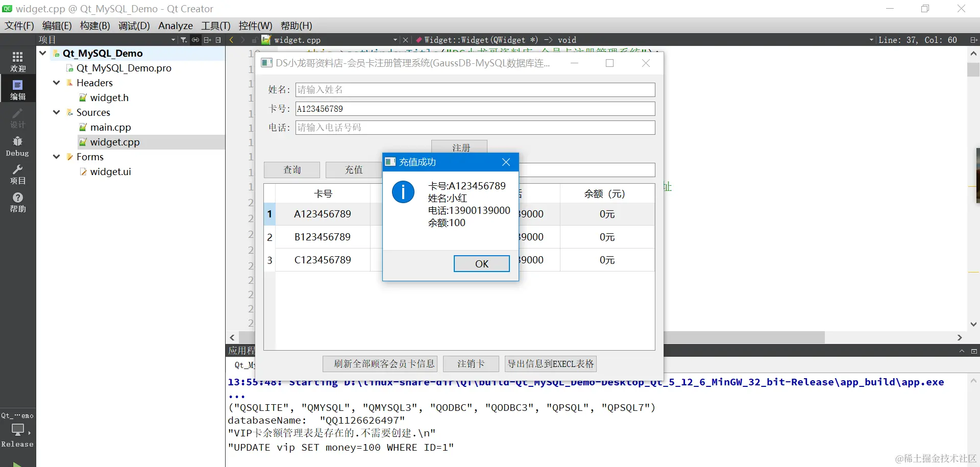
Task: Click the 注册 button
Action: pyautogui.click(x=459, y=146)
